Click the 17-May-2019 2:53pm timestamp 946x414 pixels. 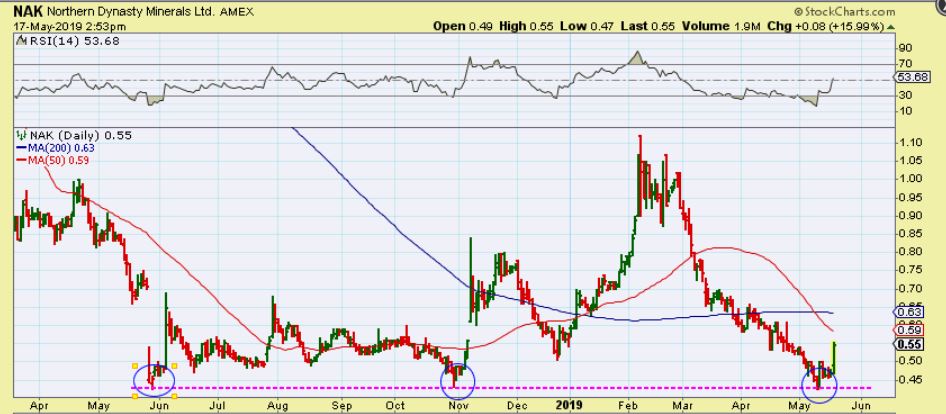[70, 27]
